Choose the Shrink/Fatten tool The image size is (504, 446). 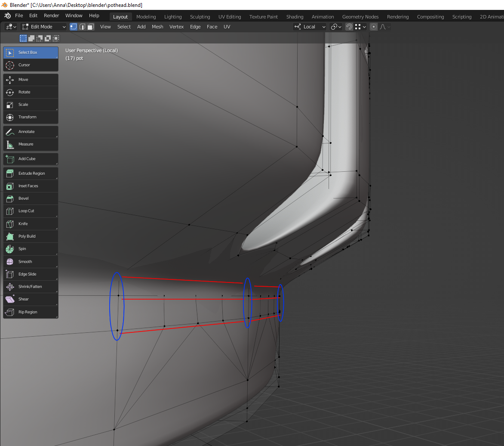tap(31, 287)
